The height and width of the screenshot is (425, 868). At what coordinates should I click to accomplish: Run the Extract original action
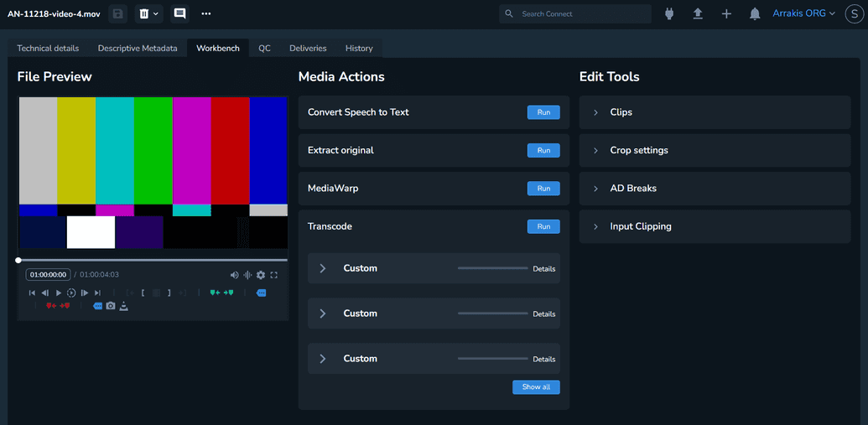tap(543, 151)
